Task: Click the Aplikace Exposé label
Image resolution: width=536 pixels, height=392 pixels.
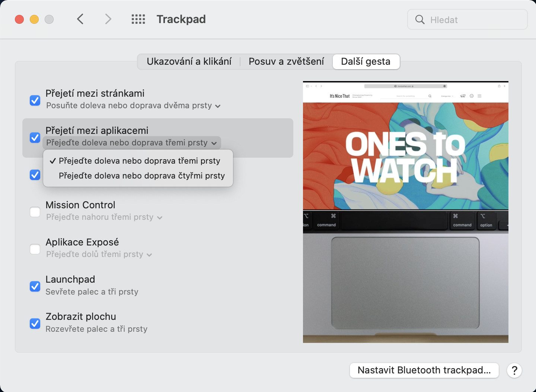Action: click(x=82, y=242)
